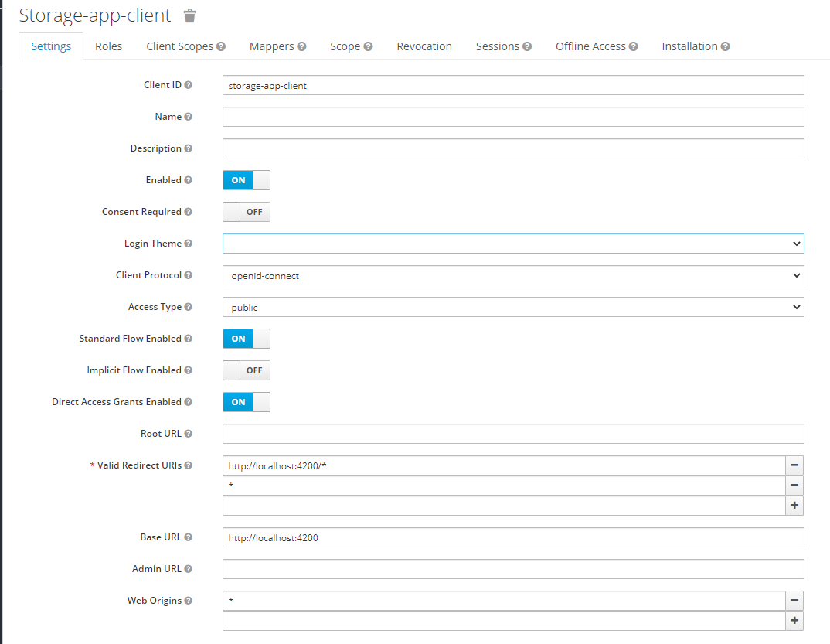Toggle Implicit Flow Enabled on
This screenshot has width=830, height=644.
coord(247,370)
